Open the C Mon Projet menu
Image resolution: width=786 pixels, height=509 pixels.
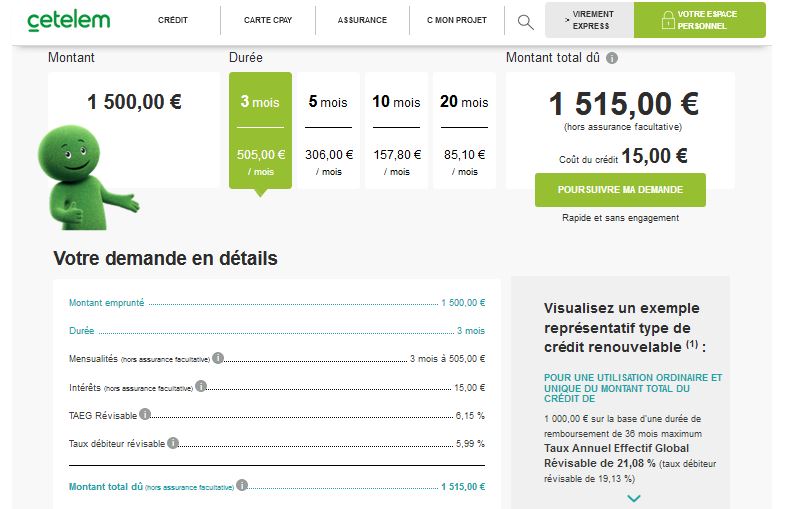(456, 21)
